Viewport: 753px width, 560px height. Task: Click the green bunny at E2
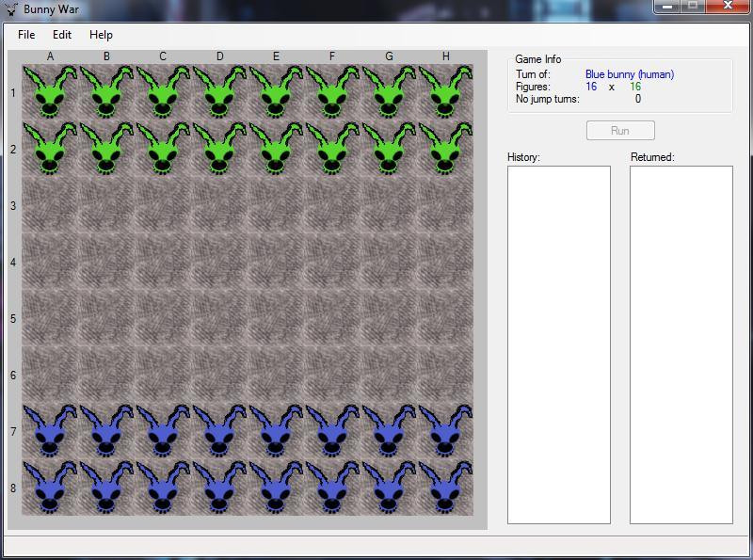276,149
